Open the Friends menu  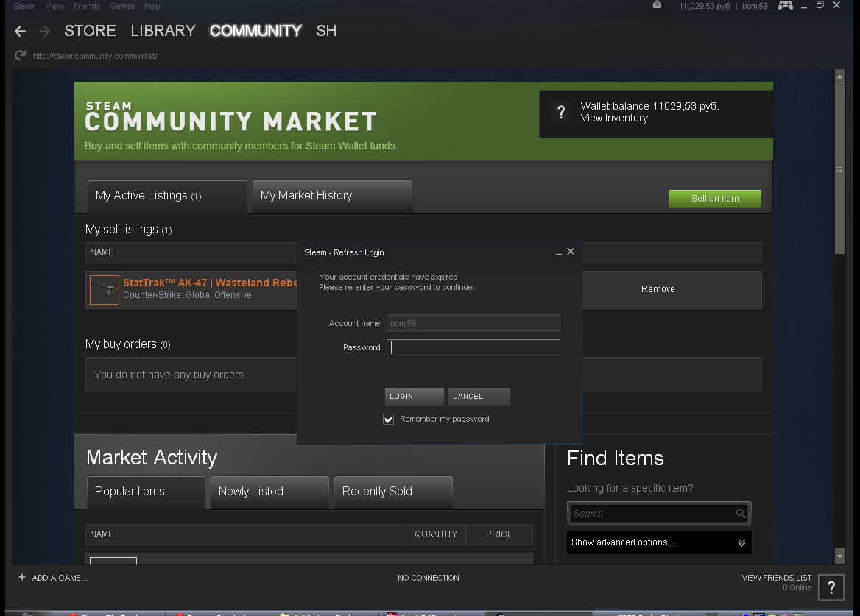click(x=87, y=6)
